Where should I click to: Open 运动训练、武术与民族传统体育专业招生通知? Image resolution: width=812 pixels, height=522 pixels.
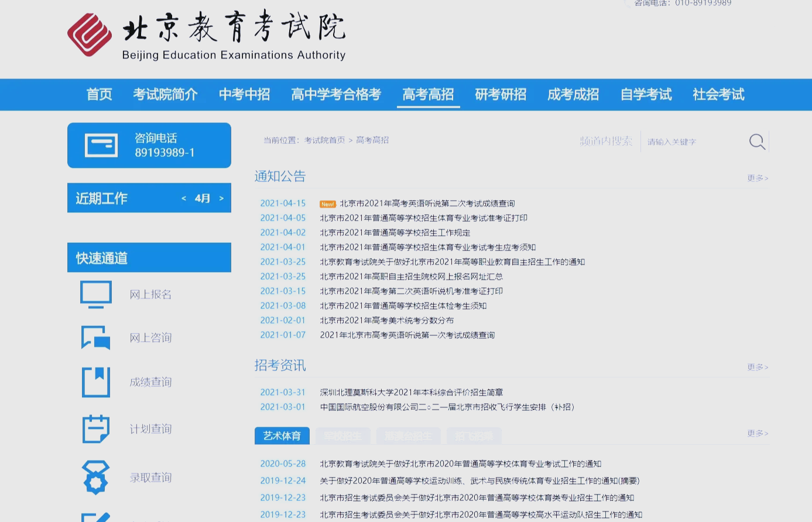pos(479,481)
